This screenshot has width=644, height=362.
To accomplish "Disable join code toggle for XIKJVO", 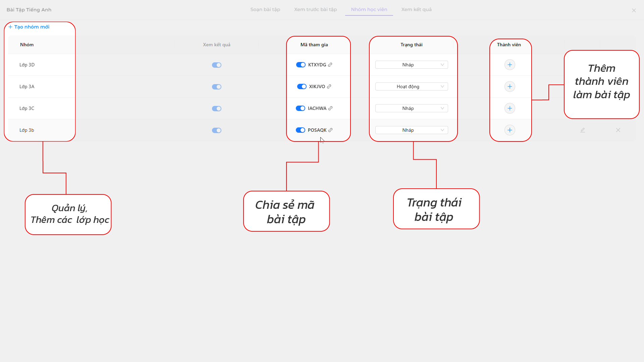I will [302, 86].
